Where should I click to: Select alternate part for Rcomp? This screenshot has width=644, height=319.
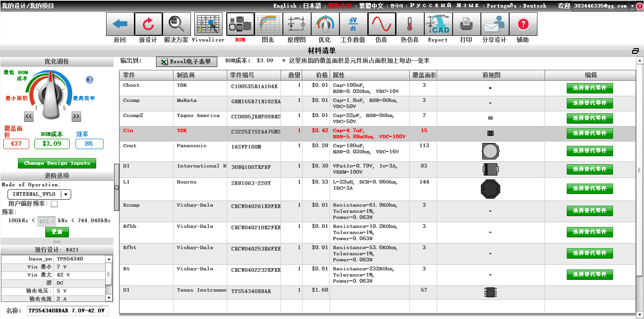590,210
